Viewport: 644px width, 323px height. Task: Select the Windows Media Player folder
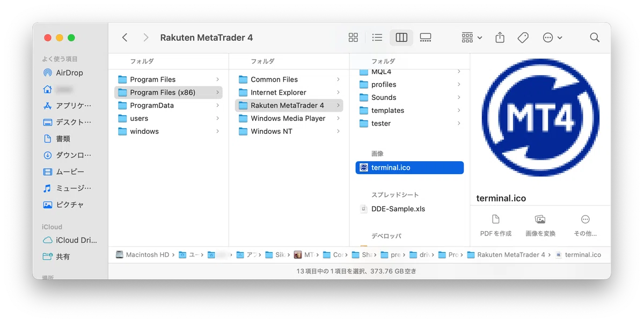289,118
